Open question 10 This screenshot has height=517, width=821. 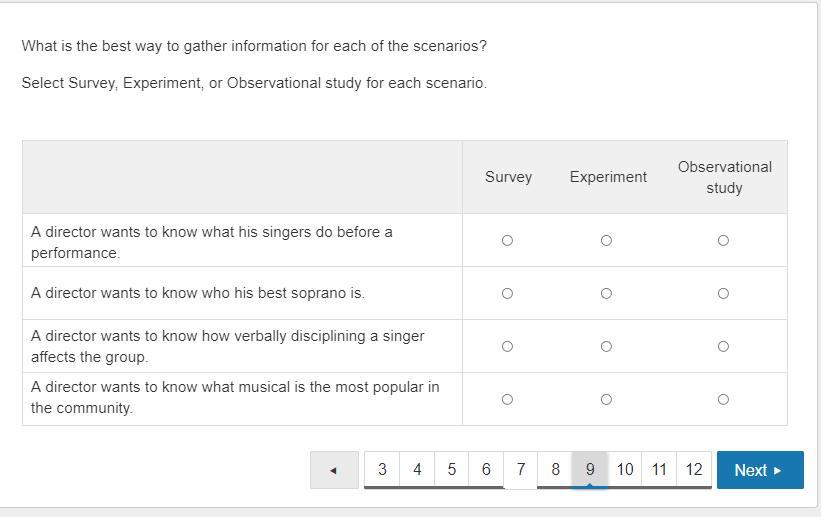point(625,469)
